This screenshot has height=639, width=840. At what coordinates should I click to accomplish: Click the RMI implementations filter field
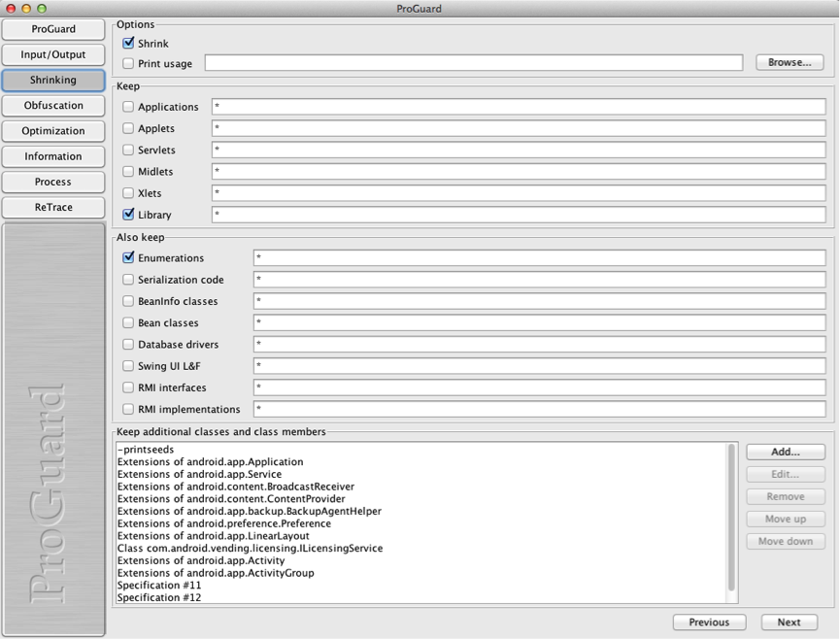pos(540,409)
